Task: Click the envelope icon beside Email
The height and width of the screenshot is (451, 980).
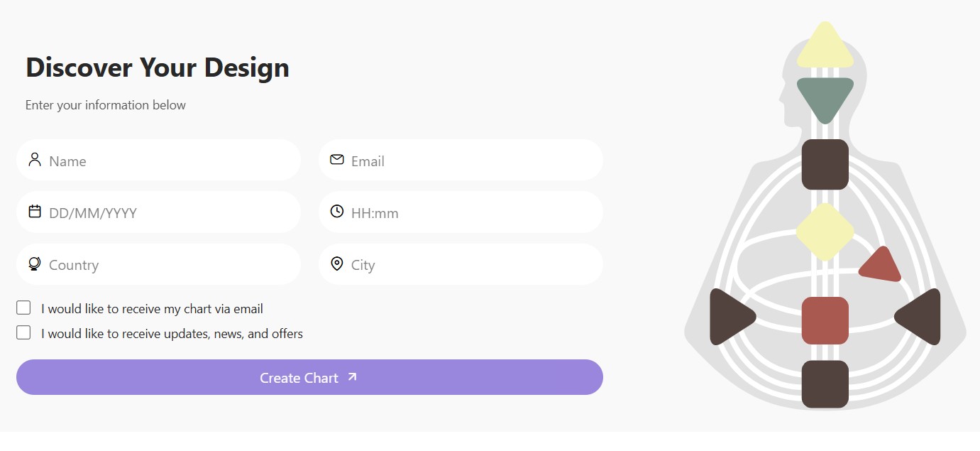Action: click(337, 160)
